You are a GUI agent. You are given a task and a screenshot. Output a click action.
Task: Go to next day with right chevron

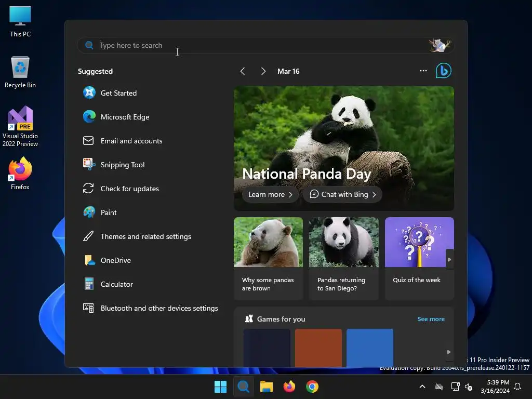(x=263, y=71)
